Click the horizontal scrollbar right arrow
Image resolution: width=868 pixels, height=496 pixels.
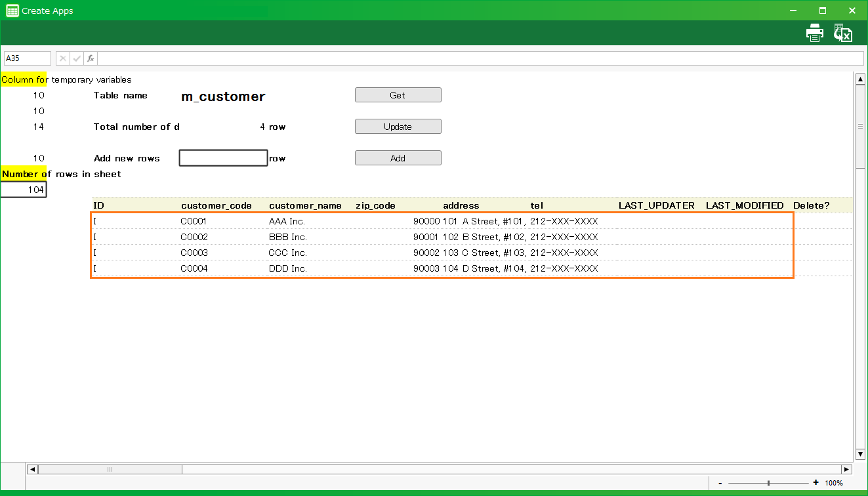tap(846, 469)
